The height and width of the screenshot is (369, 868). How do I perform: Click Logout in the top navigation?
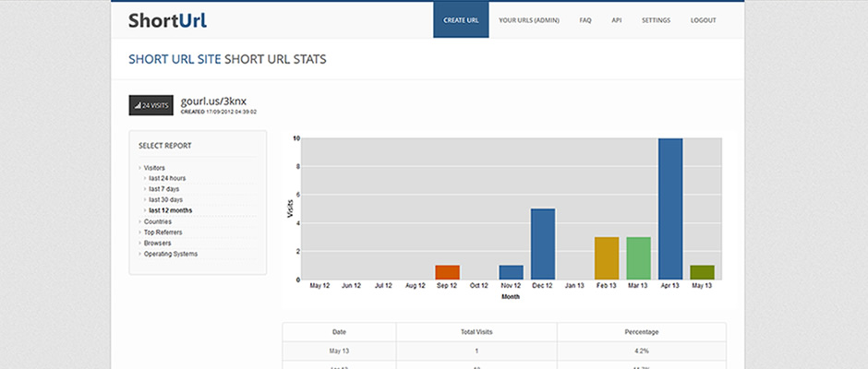pos(703,19)
